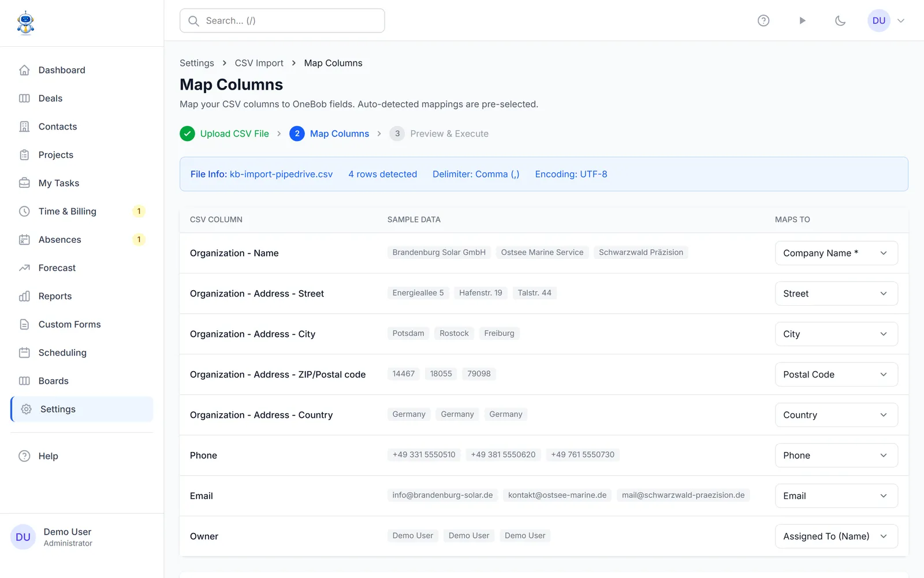This screenshot has height=578, width=924.
Task: Click the '14467' postal code chip
Action: [404, 374]
